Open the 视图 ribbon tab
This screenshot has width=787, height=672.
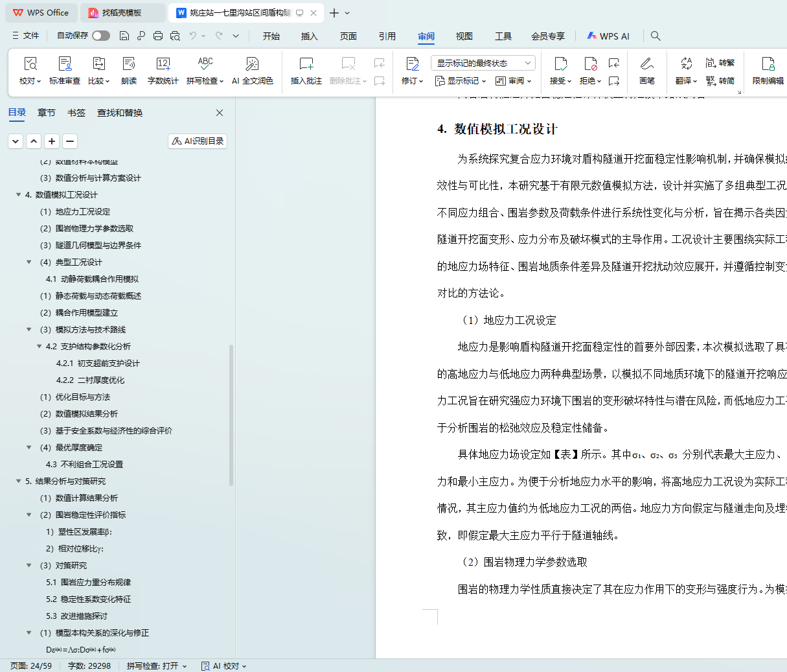click(464, 36)
